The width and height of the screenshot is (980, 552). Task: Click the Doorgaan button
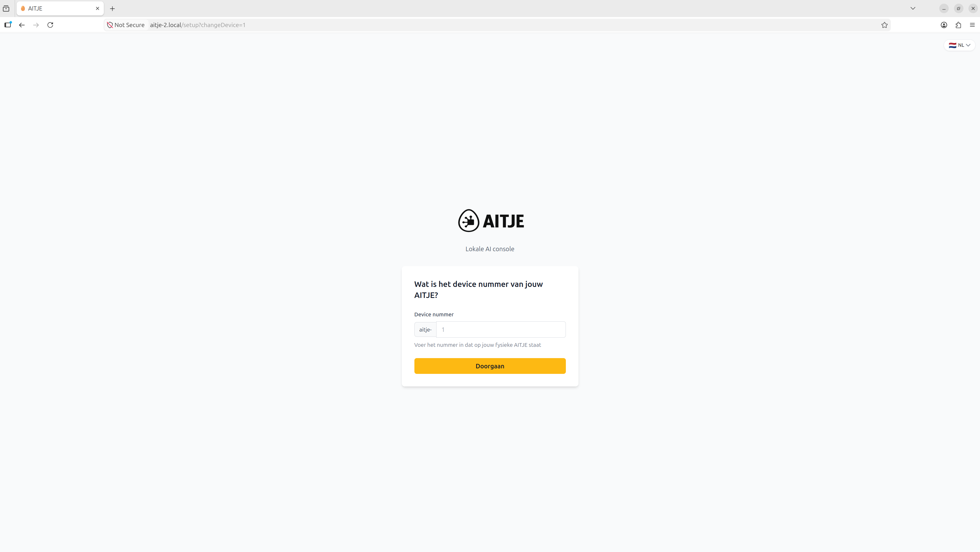click(x=490, y=366)
